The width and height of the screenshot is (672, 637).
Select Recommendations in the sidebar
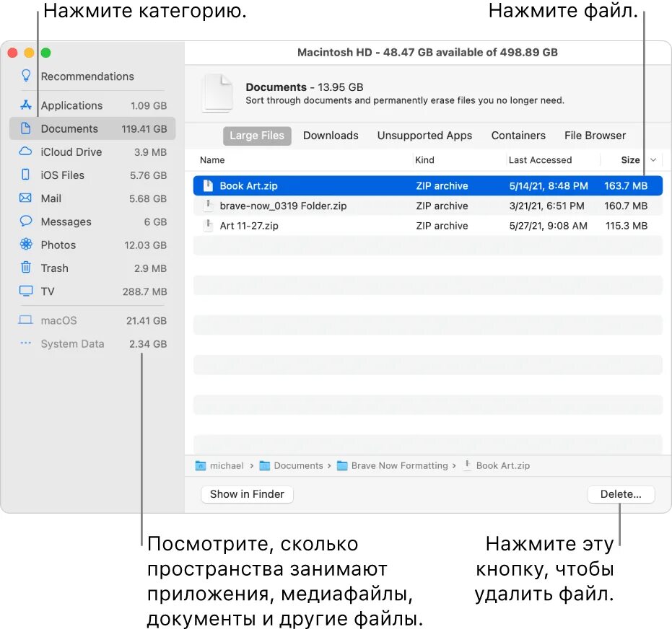87,76
